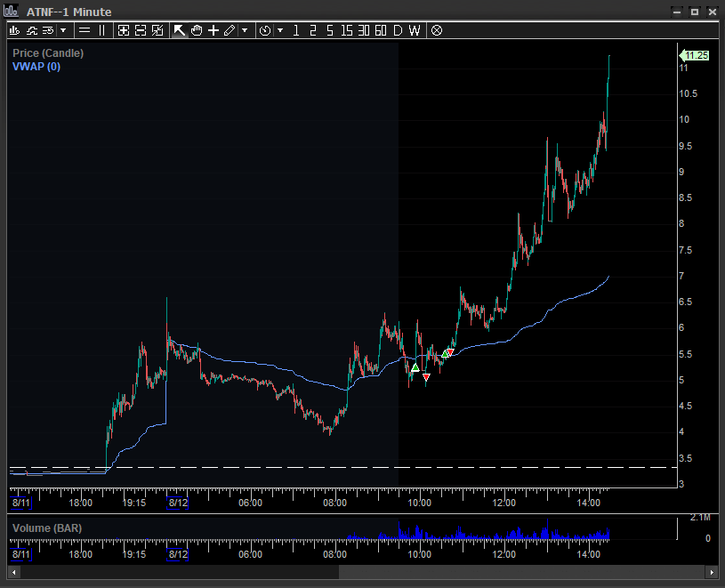
Task: Click the scrollbar right arrow
Action: pyautogui.click(x=712, y=572)
